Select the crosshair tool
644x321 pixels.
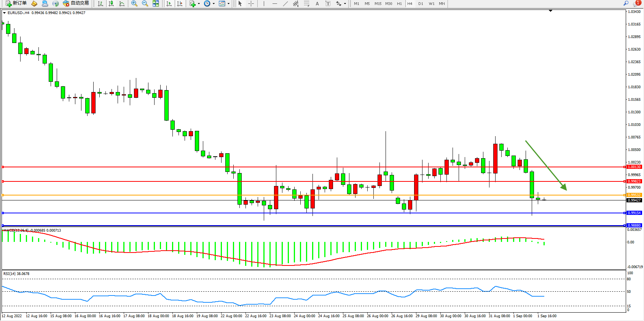coord(251,3)
